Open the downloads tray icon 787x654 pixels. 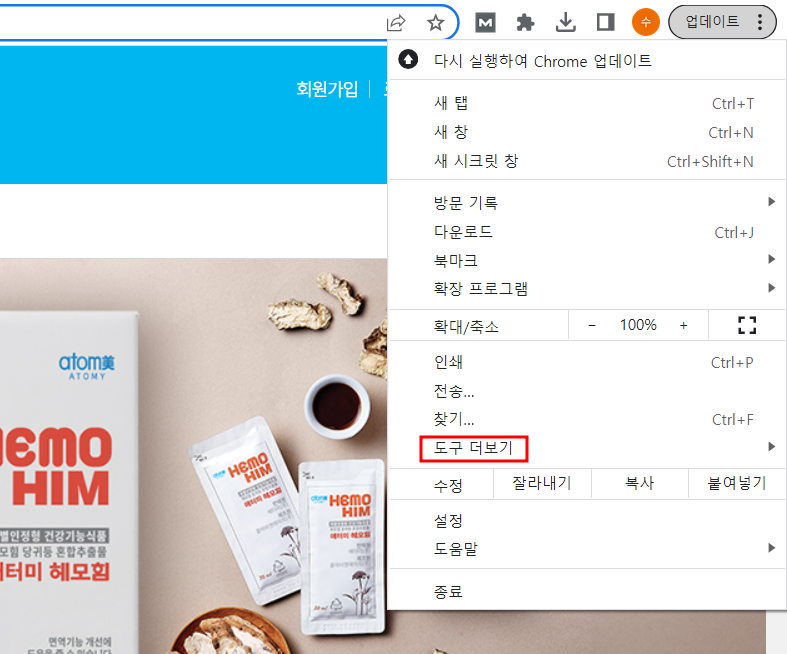tap(566, 23)
